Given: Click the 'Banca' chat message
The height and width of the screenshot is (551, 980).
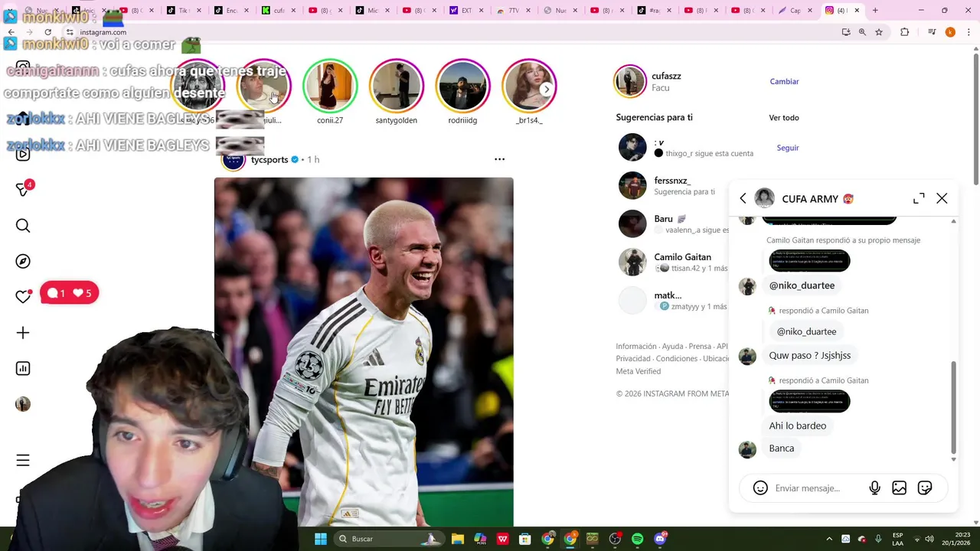Looking at the screenshot, I should 781,448.
